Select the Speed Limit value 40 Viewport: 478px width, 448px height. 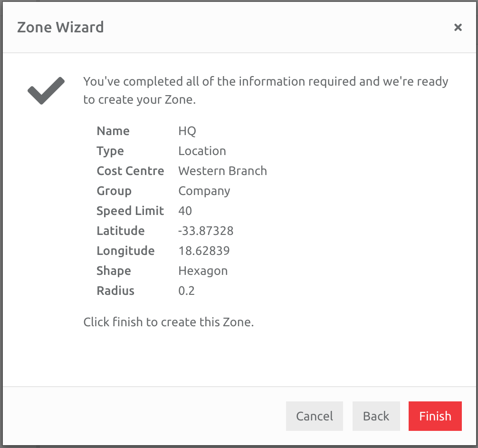pos(185,211)
